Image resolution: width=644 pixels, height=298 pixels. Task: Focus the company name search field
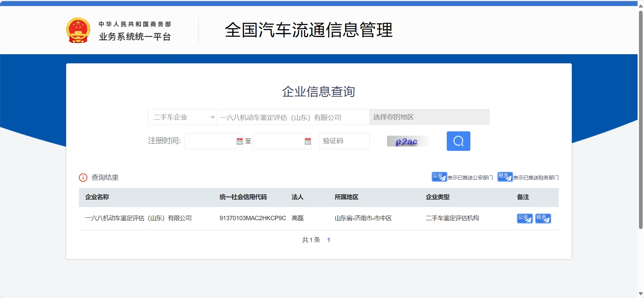(x=293, y=117)
